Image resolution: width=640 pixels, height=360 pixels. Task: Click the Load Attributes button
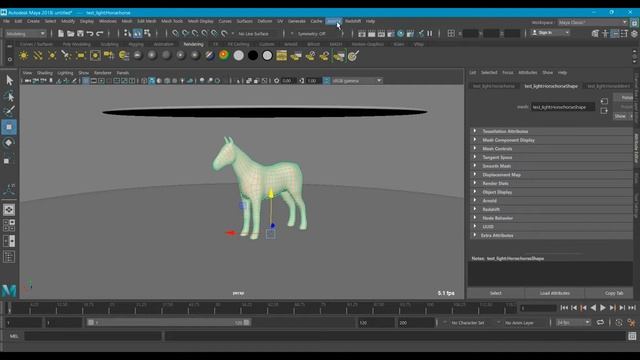(555, 293)
